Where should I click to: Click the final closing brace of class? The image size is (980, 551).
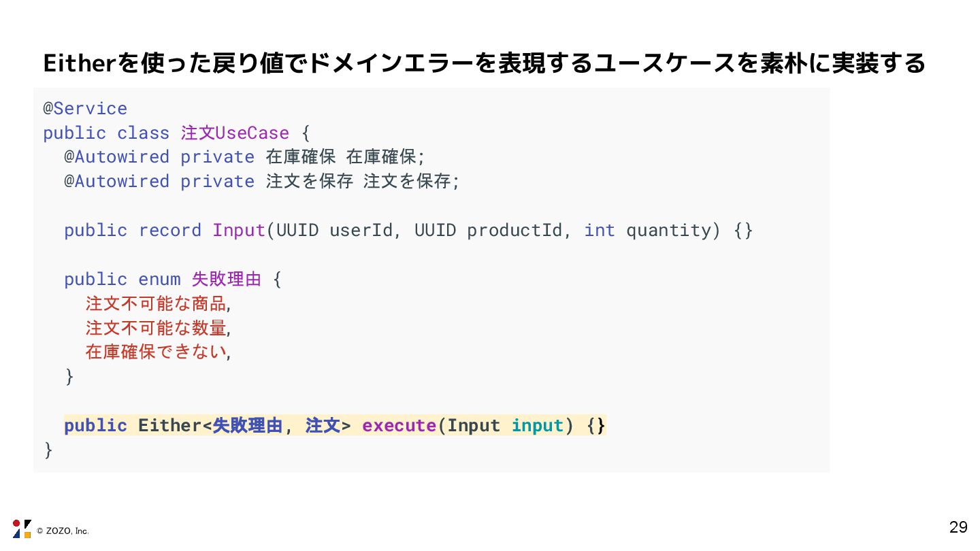coord(48,450)
